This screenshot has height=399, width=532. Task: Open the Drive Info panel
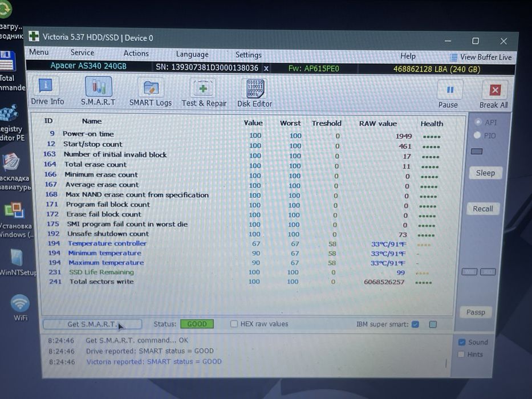47,91
